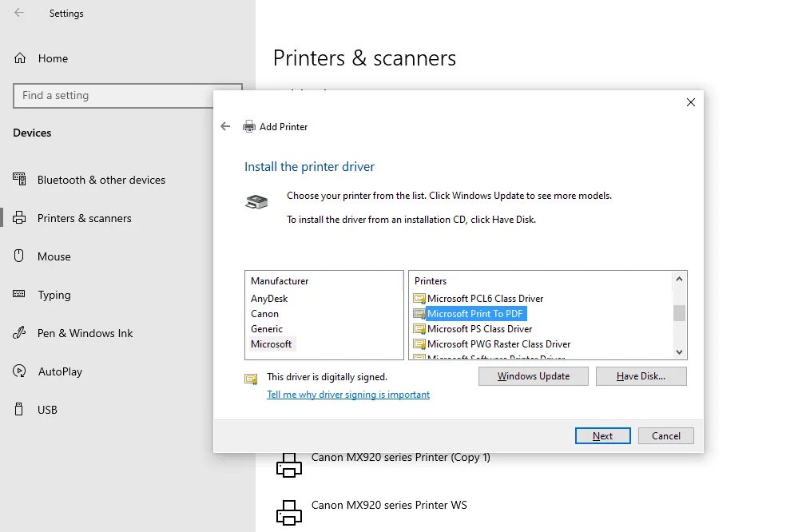Select Microsoft PWG Raster Class Driver

point(498,344)
